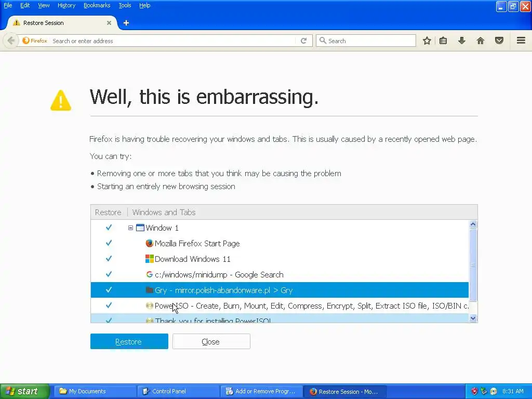
Task: Uncheck restore for PowerISO Create, Burn row
Action: pos(109,305)
